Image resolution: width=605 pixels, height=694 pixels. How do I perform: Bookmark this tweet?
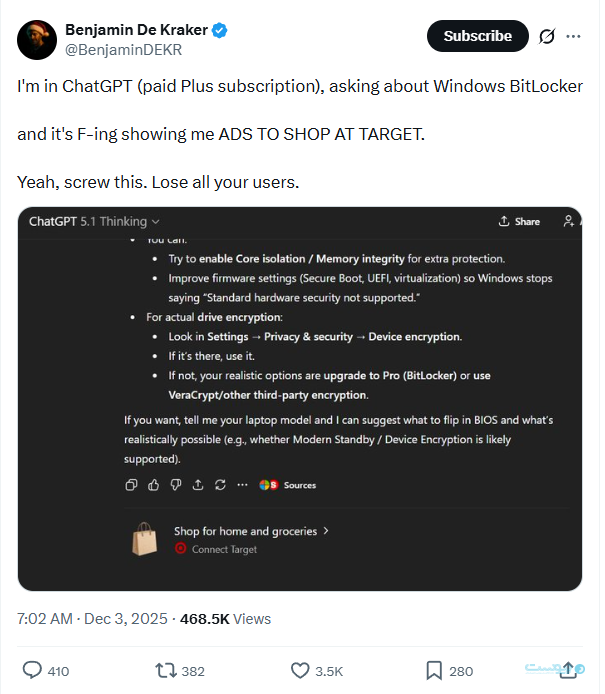[x=433, y=670]
